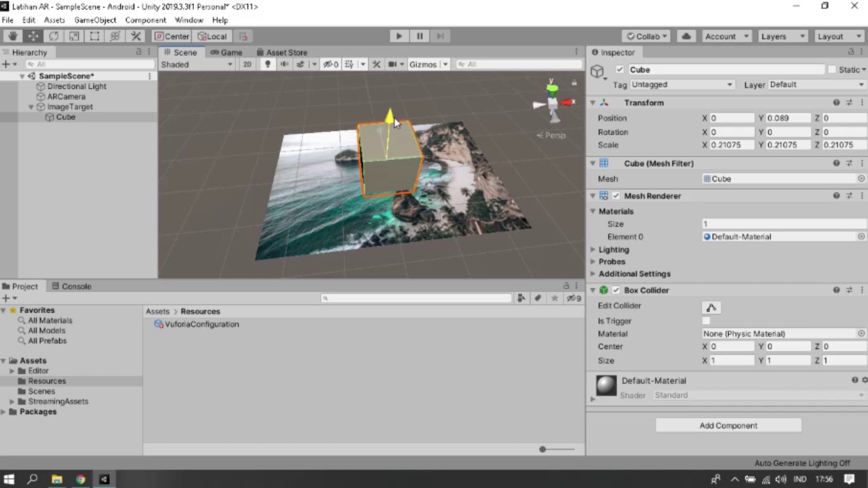Enable the Static checkbox
This screenshot has height=488, width=868.
(831, 70)
